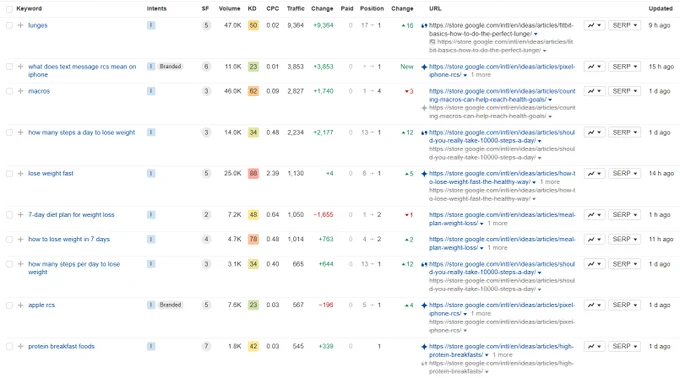680x378 pixels.
Task: Open SERP dropdown for how to lose weight in 7 days
Action: (x=624, y=239)
